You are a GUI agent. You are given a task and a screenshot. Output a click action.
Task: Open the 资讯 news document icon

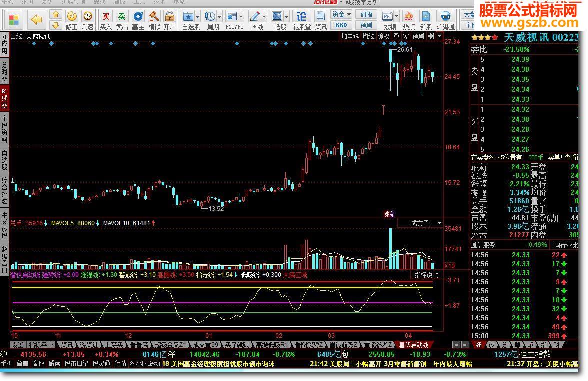tap(321, 20)
